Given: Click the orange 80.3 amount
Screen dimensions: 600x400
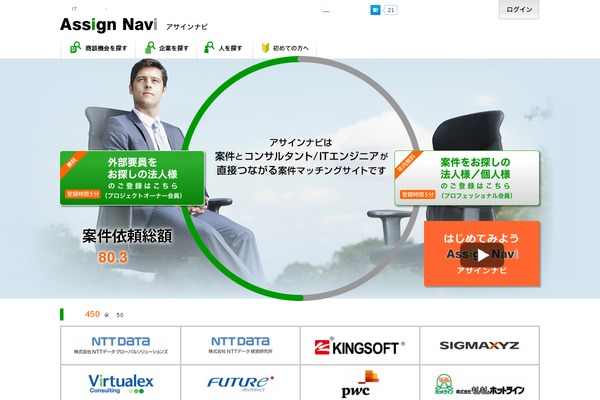Looking at the screenshot, I should [112, 257].
